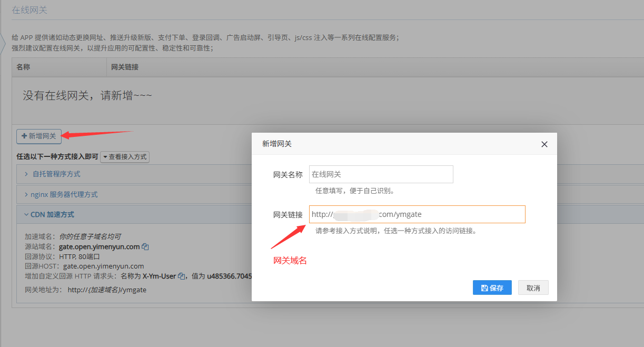Copy the X-Ym-User header name via its icon
The width and height of the screenshot is (644, 347).
(x=181, y=276)
